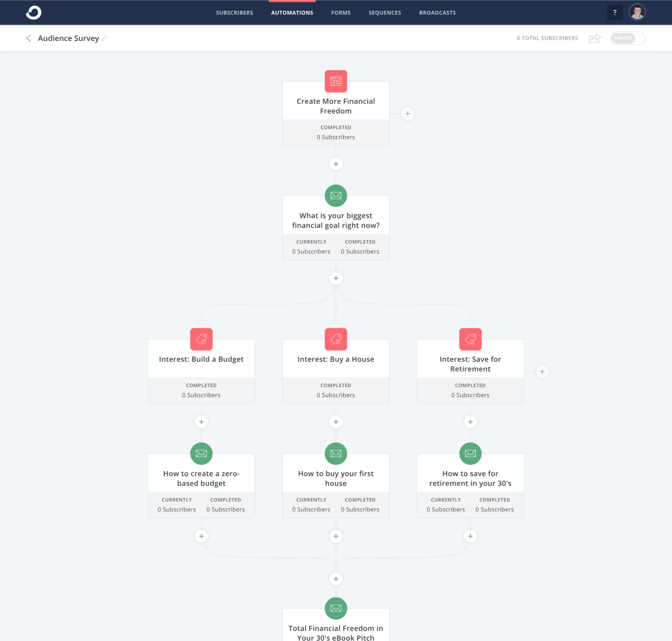Click the tag icon on Interest: Build a Budget
This screenshot has width=672, height=641.
(201, 339)
